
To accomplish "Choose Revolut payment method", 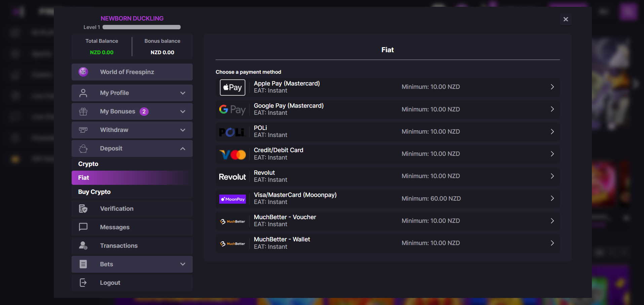I will coord(388,176).
